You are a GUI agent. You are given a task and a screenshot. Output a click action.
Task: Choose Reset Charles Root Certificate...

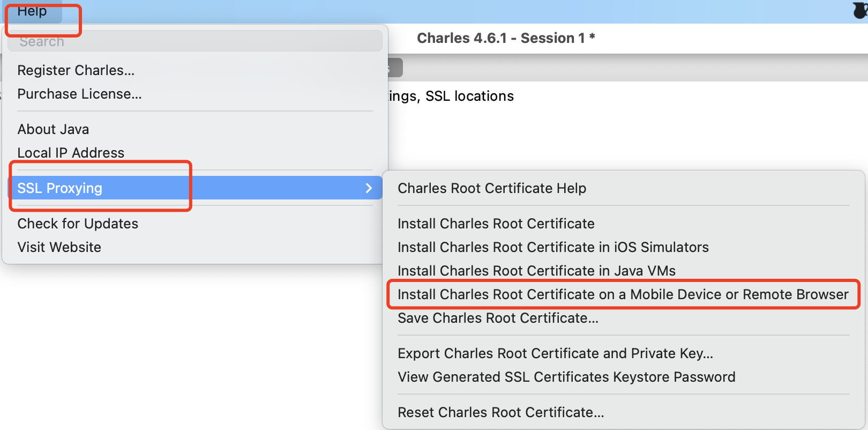[x=624, y=412]
